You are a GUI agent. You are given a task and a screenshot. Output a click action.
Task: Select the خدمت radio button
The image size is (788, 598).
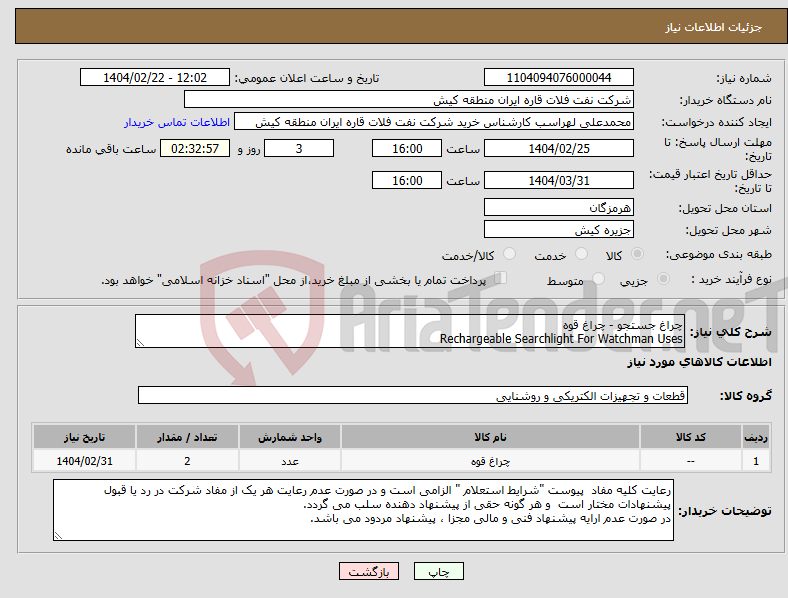581,254
